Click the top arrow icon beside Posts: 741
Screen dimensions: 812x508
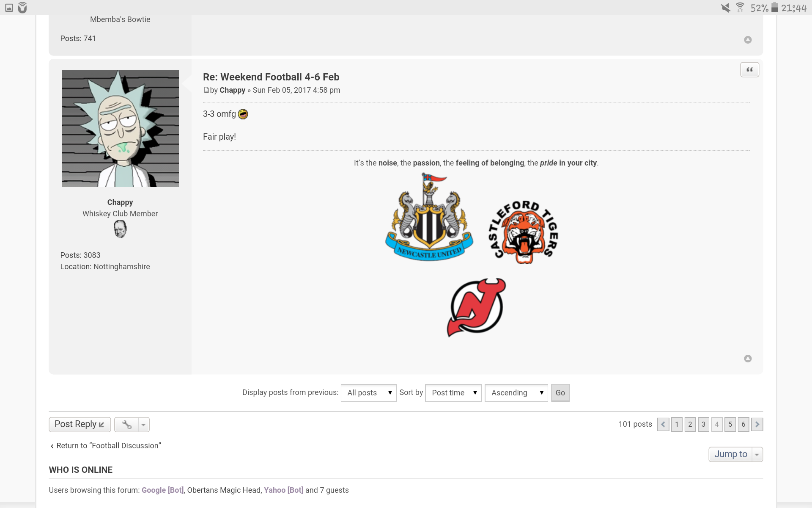coord(748,40)
